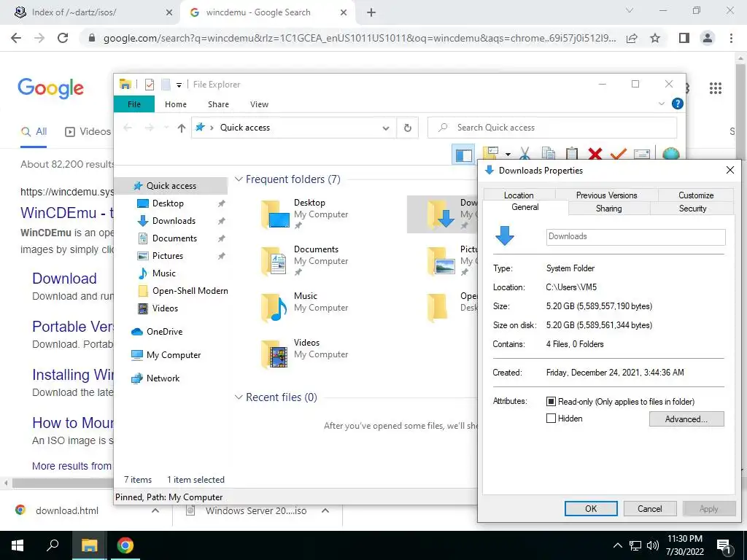Open the notification center icon
Image resolution: width=747 pixels, height=560 pixels.
[x=724, y=546]
